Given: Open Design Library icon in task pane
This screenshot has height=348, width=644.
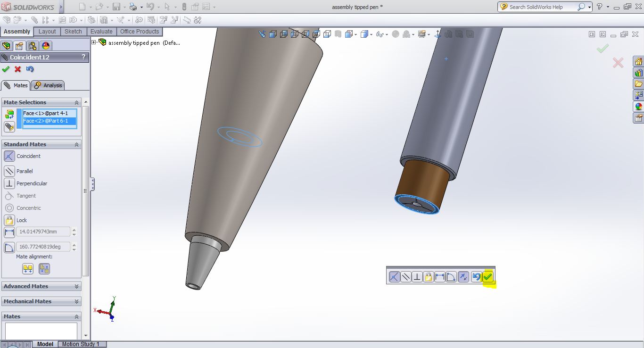Looking at the screenshot, I should [x=638, y=73].
